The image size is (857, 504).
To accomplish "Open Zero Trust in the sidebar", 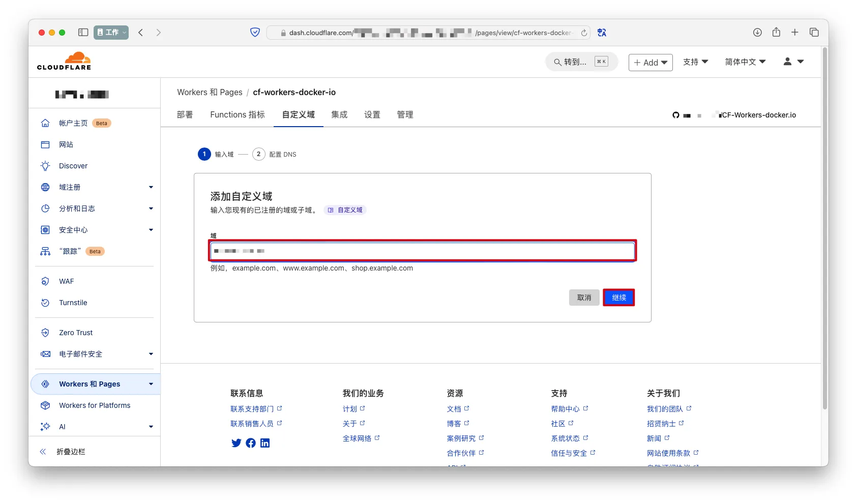I will 76,333.
